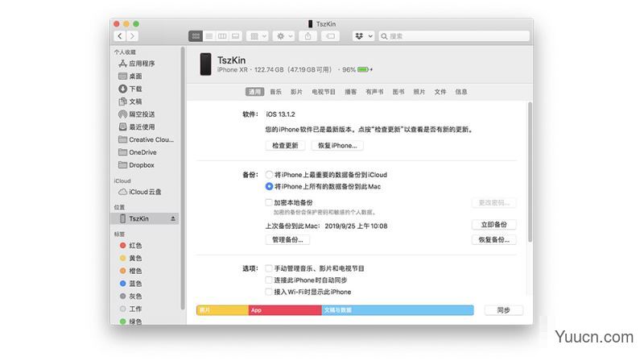Switch to column view

pos(222,36)
